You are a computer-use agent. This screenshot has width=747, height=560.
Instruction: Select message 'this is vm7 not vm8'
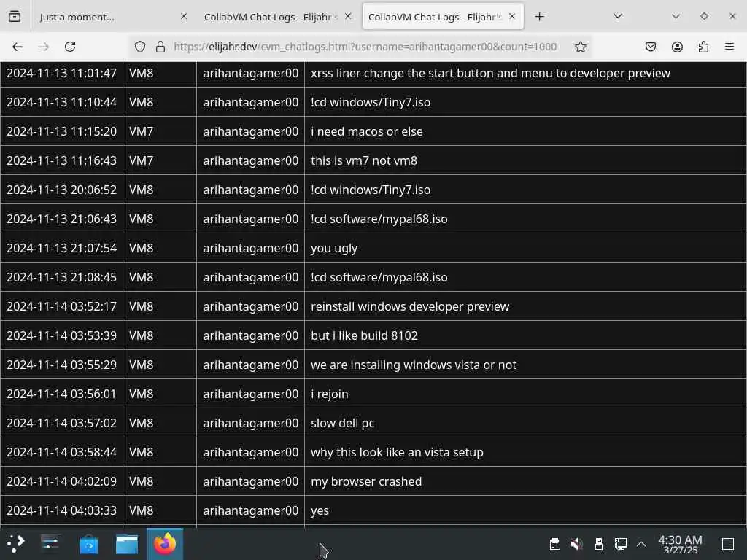pos(364,160)
